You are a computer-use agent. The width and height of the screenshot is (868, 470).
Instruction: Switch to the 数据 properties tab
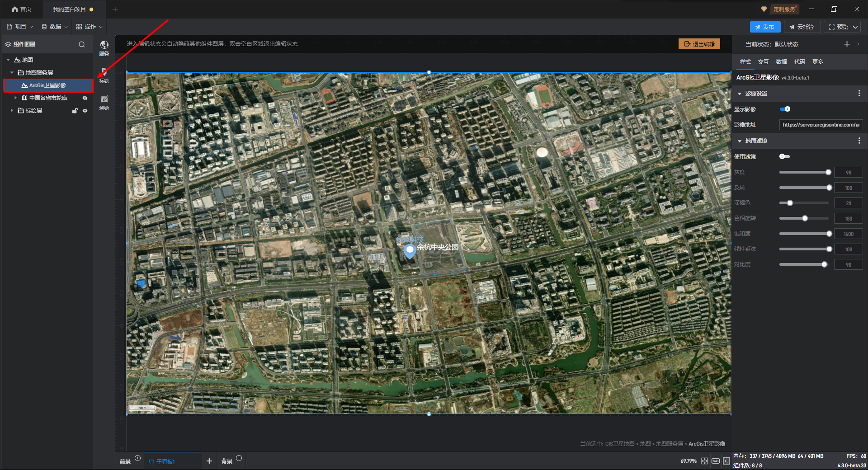tap(781, 62)
